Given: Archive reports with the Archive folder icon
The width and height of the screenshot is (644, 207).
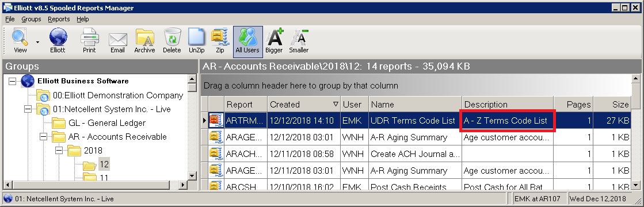Looking at the screenshot, I should (x=144, y=40).
